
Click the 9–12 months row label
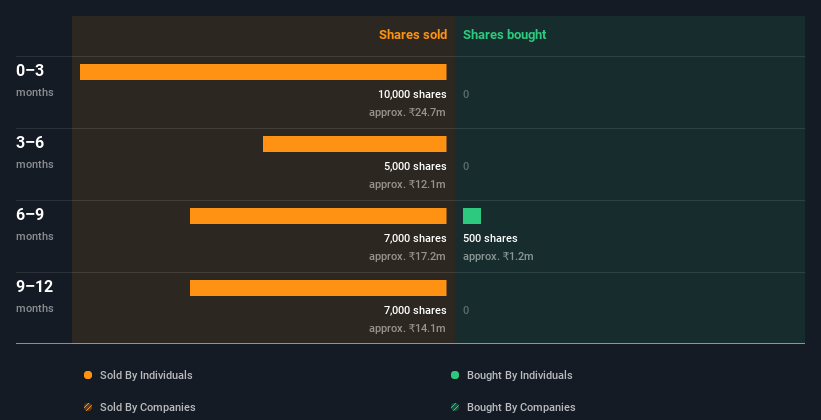coord(35,296)
